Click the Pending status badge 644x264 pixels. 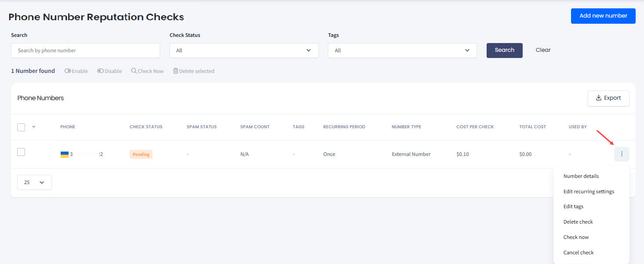141,155
